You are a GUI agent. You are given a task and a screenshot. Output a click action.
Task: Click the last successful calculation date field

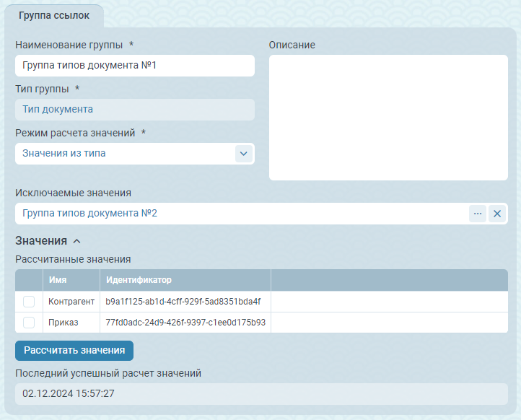click(x=260, y=394)
